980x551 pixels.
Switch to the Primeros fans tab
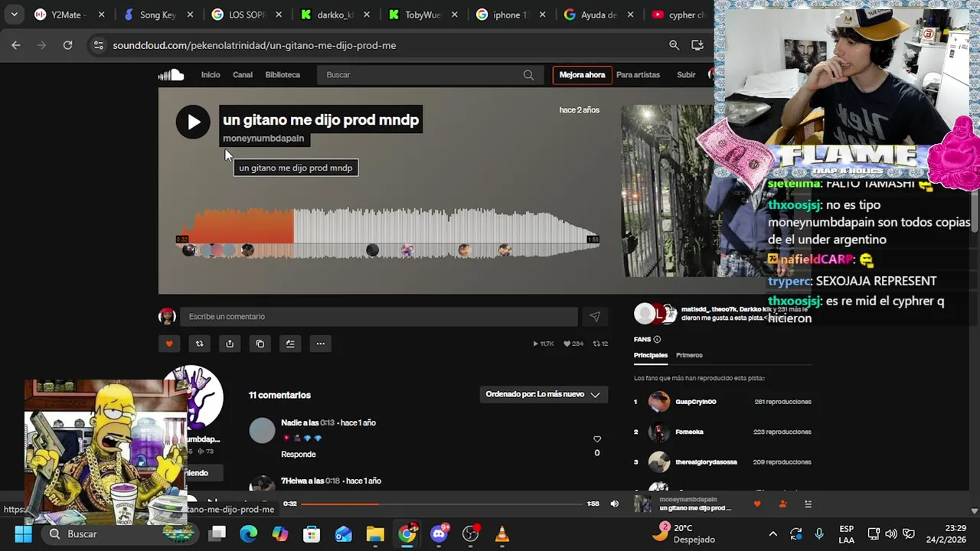click(689, 355)
